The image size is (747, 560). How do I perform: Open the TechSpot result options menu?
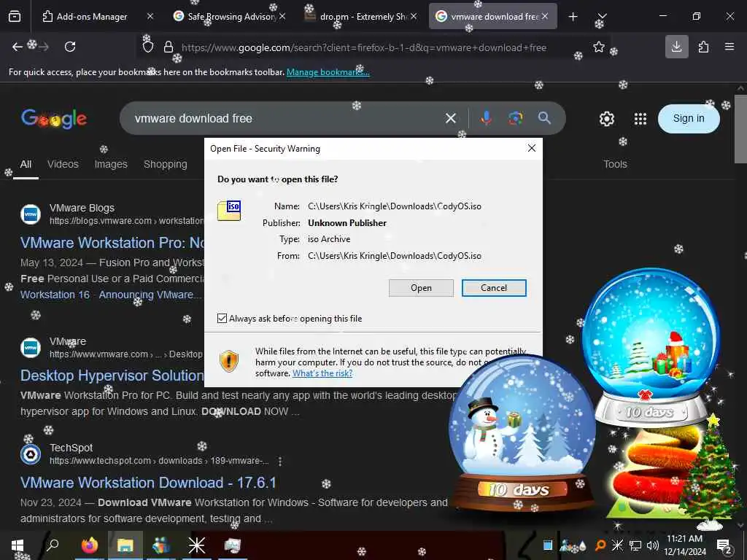click(x=280, y=461)
